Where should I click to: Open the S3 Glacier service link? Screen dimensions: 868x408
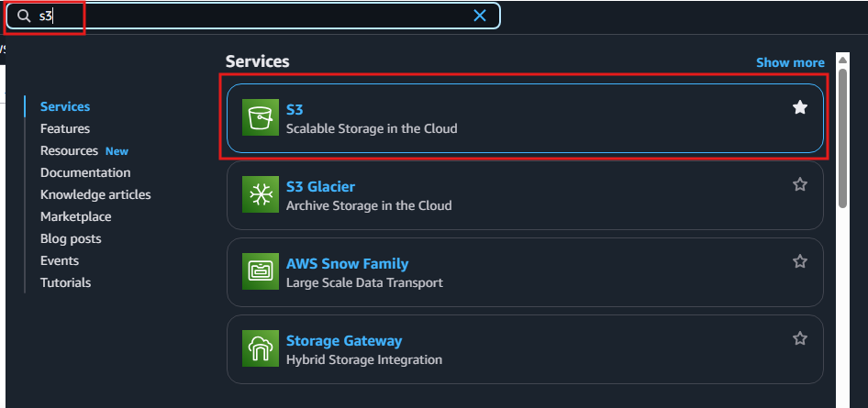coord(320,186)
